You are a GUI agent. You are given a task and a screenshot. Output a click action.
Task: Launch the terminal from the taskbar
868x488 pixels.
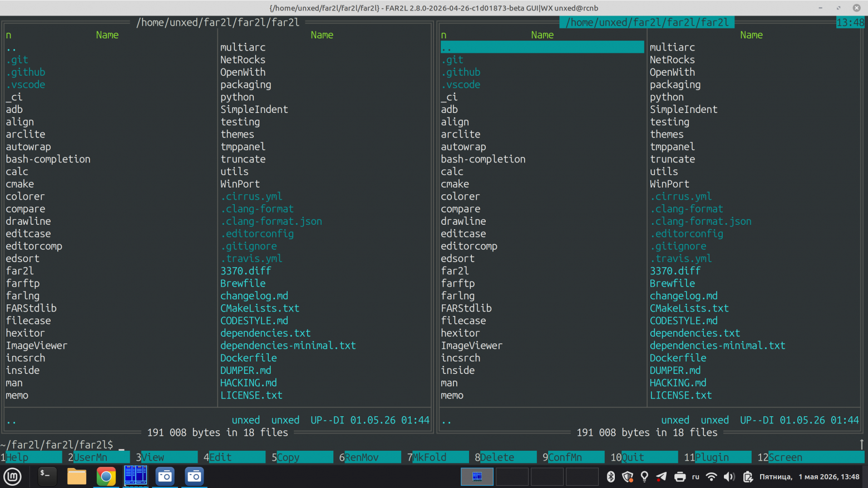pos(47,476)
